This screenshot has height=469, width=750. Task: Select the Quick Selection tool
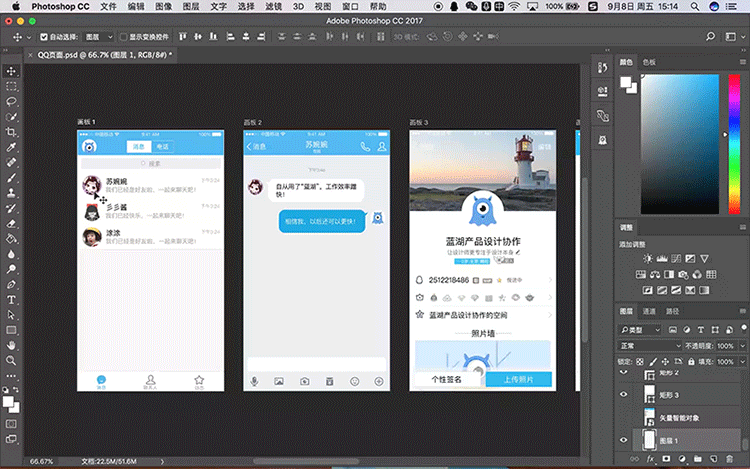tap(11, 117)
